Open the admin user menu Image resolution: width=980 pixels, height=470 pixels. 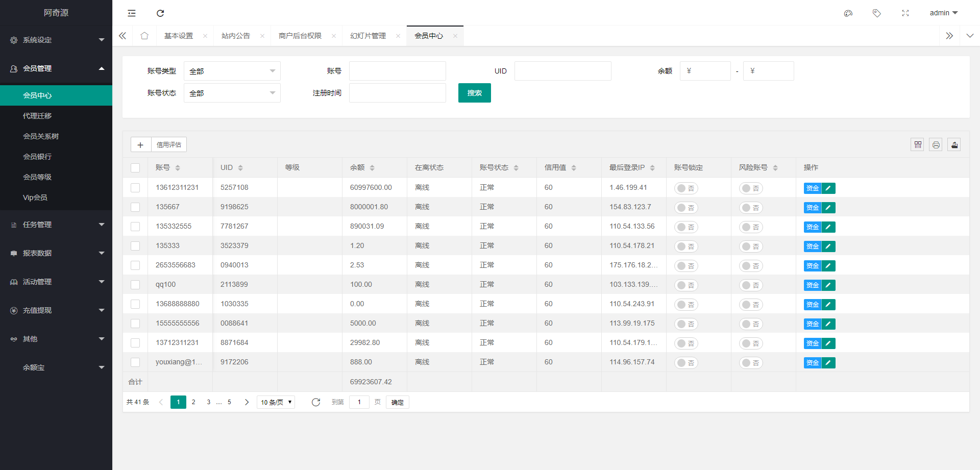(943, 13)
